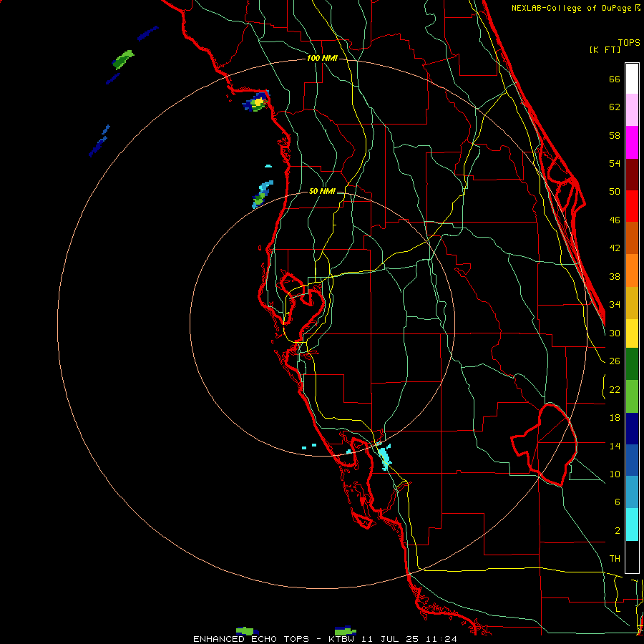Viewport: 644px width, 644px height.
Task: Click the 42 value on the legend scale
Action: tap(615, 248)
